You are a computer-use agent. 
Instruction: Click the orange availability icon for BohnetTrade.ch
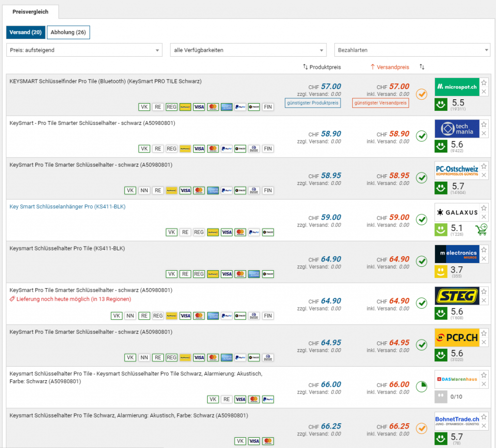tap(421, 429)
